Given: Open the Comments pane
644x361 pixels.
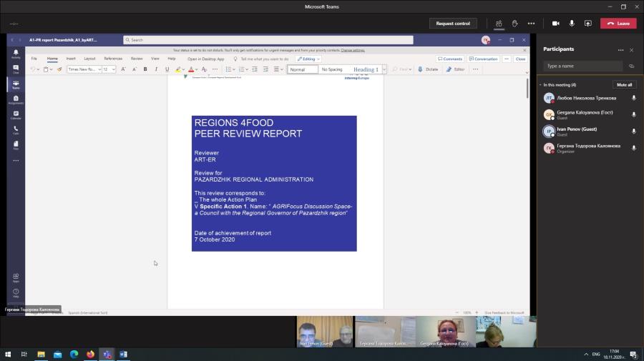Looking at the screenshot, I should [450, 59].
